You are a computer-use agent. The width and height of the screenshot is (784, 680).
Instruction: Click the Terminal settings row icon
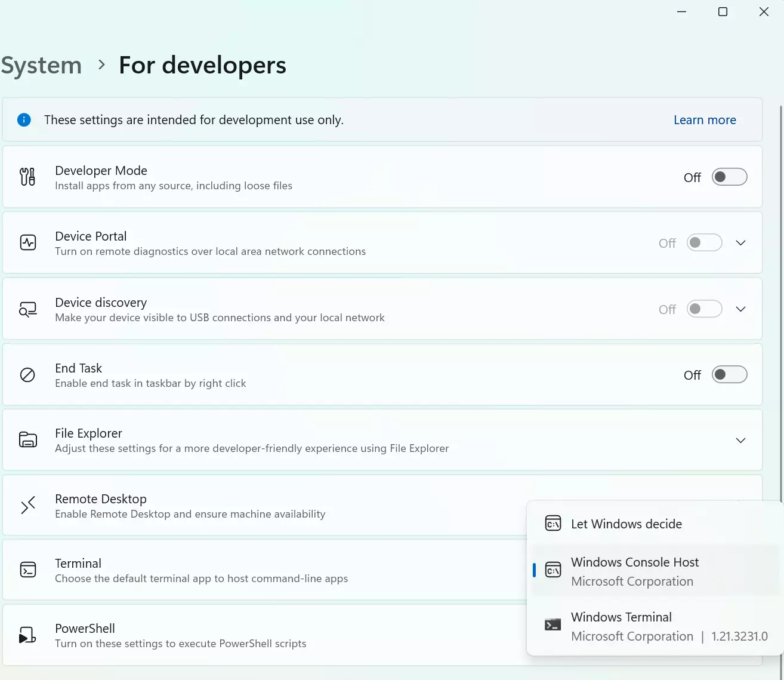(x=28, y=570)
